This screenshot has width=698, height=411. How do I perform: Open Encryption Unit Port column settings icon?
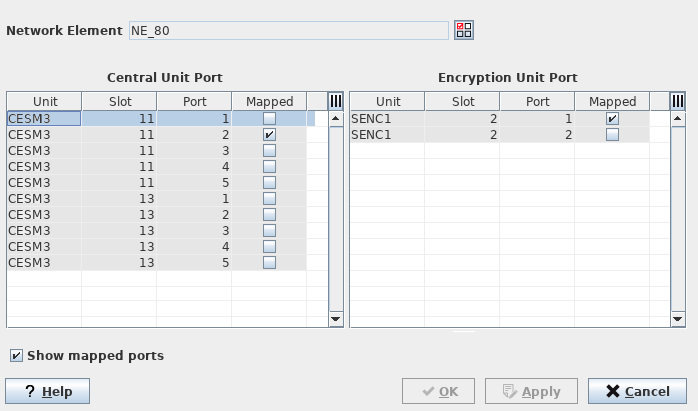677,101
